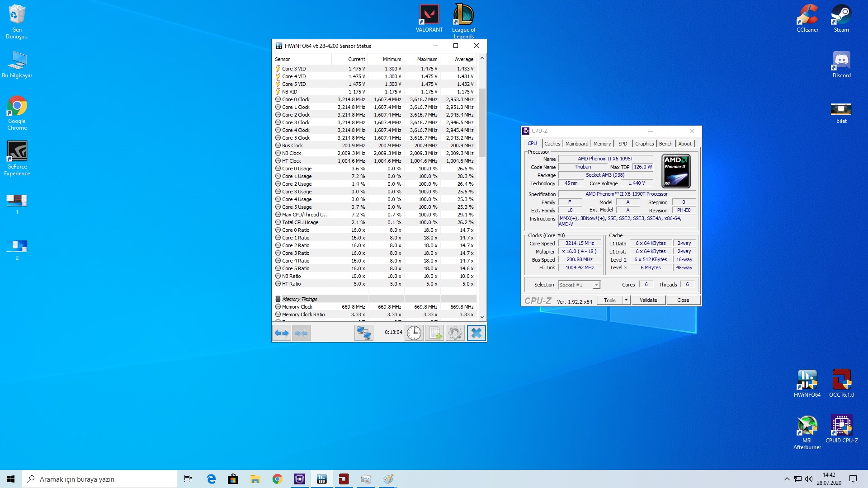Open the Windows Start menu
Viewport: 868px width, 488px height.
pos(11,479)
